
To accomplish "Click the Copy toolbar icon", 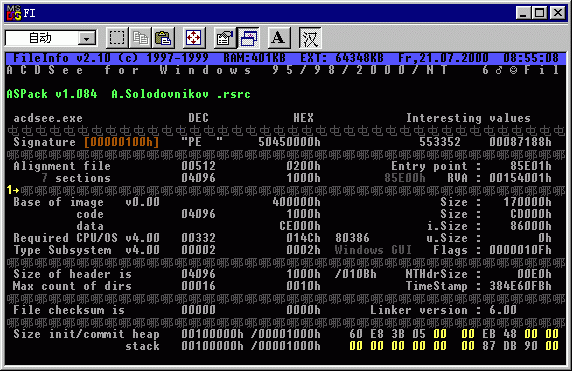I will pos(140,38).
